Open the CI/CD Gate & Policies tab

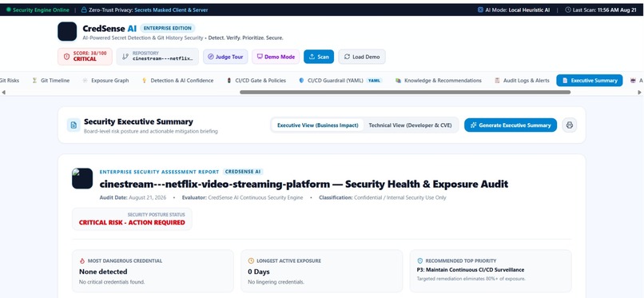(256, 81)
